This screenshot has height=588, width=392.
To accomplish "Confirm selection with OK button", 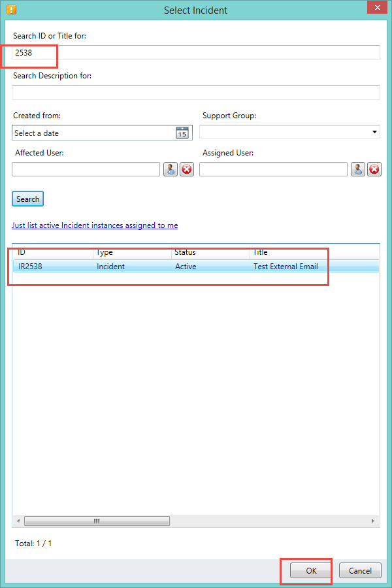I will [x=311, y=570].
